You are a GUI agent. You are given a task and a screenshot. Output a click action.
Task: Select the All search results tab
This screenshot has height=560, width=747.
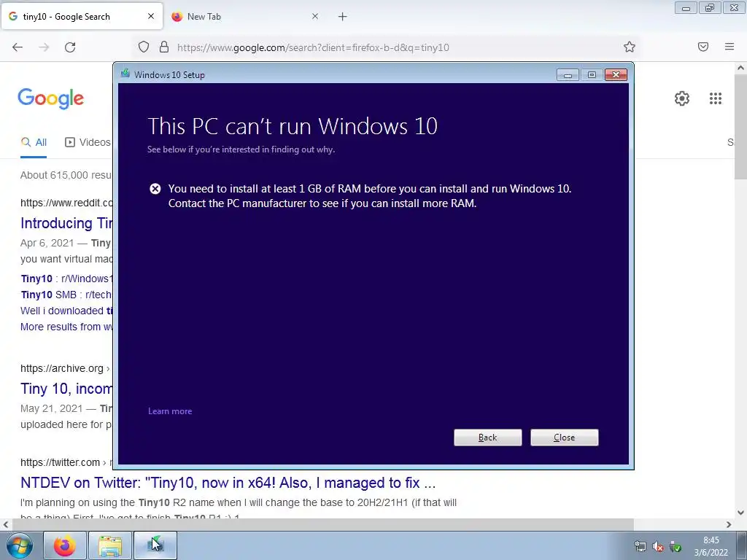pos(34,142)
